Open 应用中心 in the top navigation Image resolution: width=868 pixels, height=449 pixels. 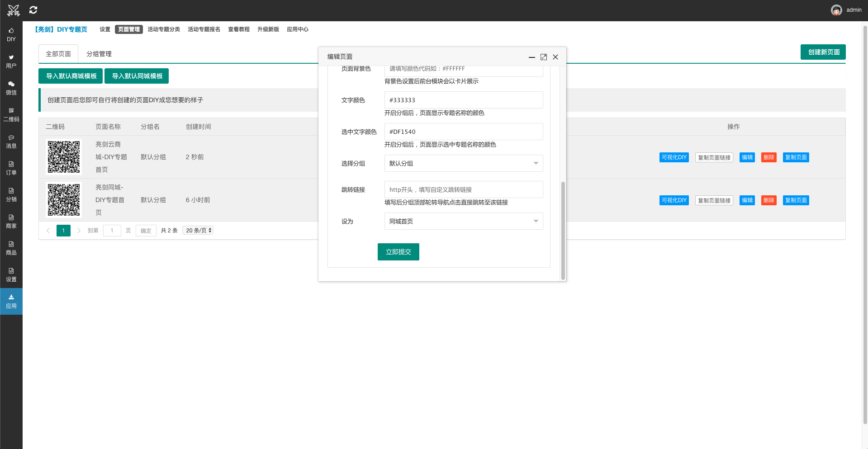point(298,29)
